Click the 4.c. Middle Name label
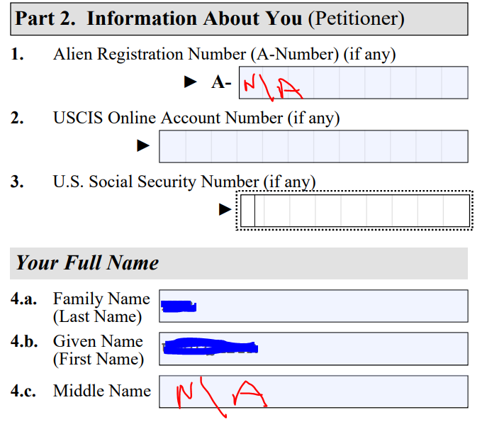 pos(81,391)
